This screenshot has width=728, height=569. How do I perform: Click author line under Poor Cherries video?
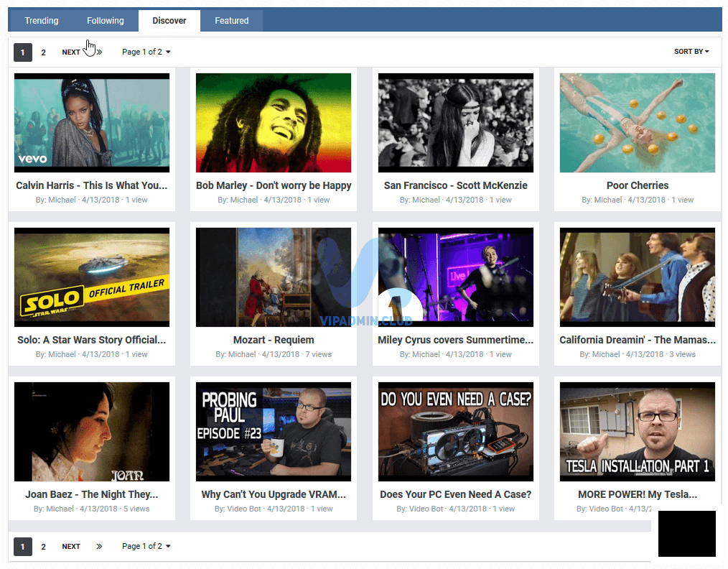[638, 200]
